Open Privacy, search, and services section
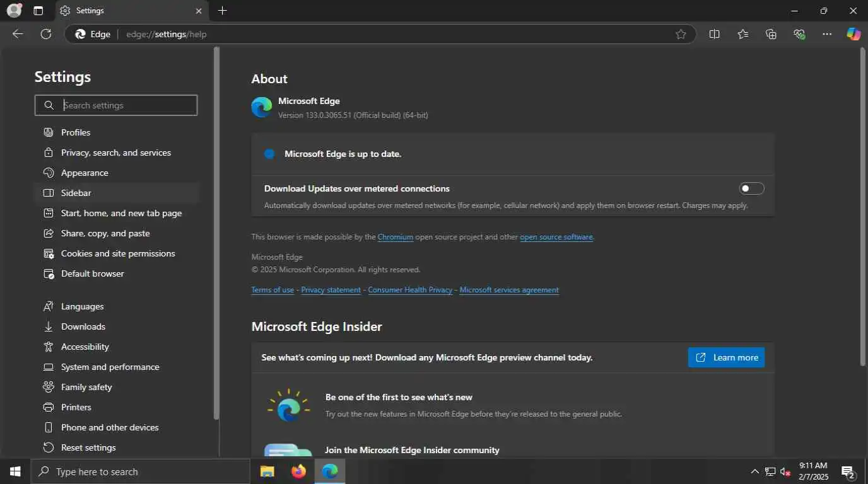The width and height of the screenshot is (868, 484). pyautogui.click(x=117, y=153)
